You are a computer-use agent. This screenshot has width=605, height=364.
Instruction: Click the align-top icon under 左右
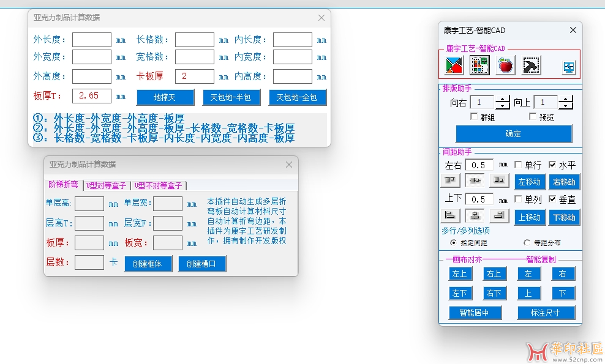coord(450,180)
